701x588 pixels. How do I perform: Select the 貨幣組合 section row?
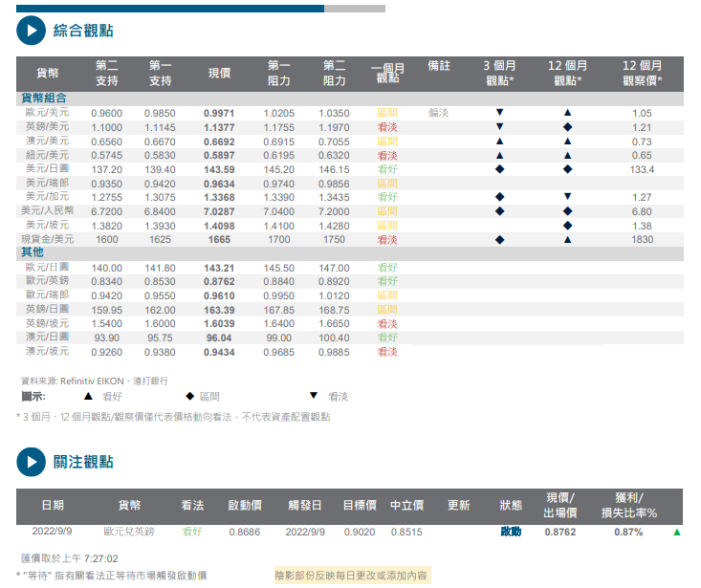click(46, 98)
